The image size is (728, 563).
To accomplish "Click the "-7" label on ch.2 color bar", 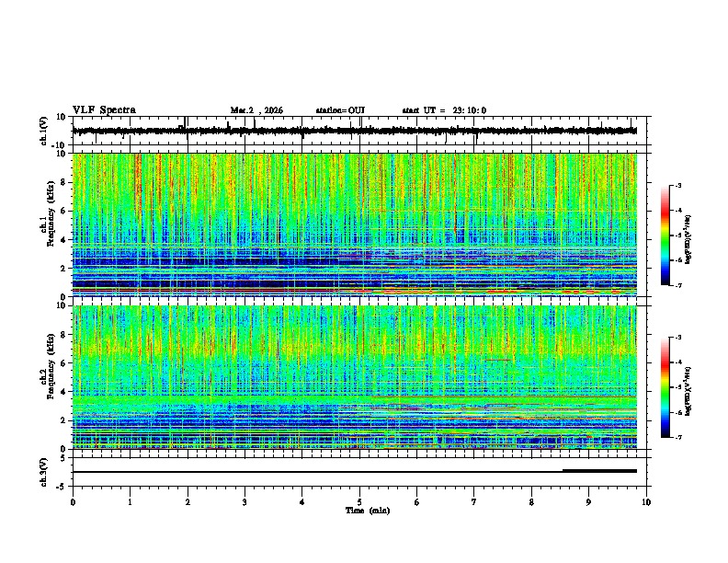I will click(x=677, y=438).
